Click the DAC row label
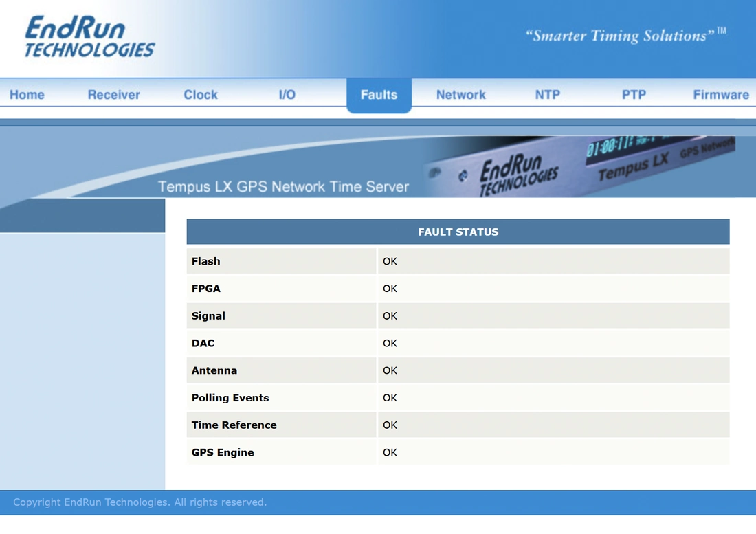The height and width of the screenshot is (534, 756). [x=203, y=343]
